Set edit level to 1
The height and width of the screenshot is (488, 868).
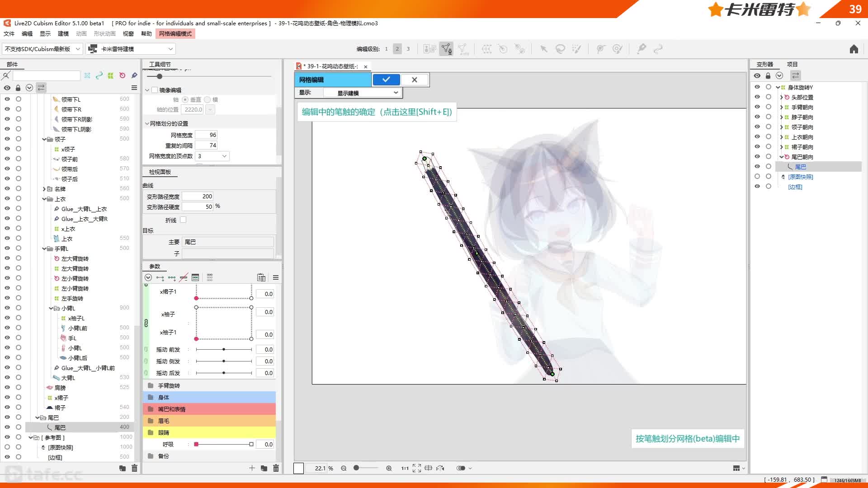[x=386, y=49]
